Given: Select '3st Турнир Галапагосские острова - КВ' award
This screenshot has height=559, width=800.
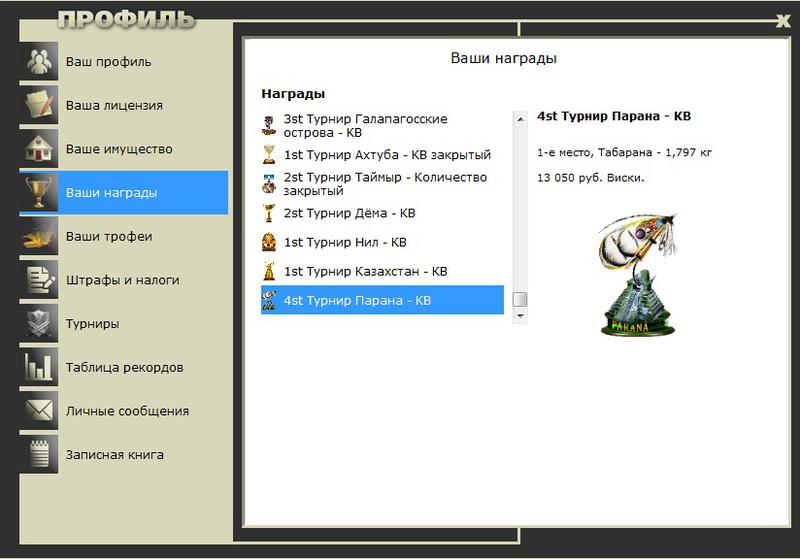Looking at the screenshot, I should pos(382,125).
